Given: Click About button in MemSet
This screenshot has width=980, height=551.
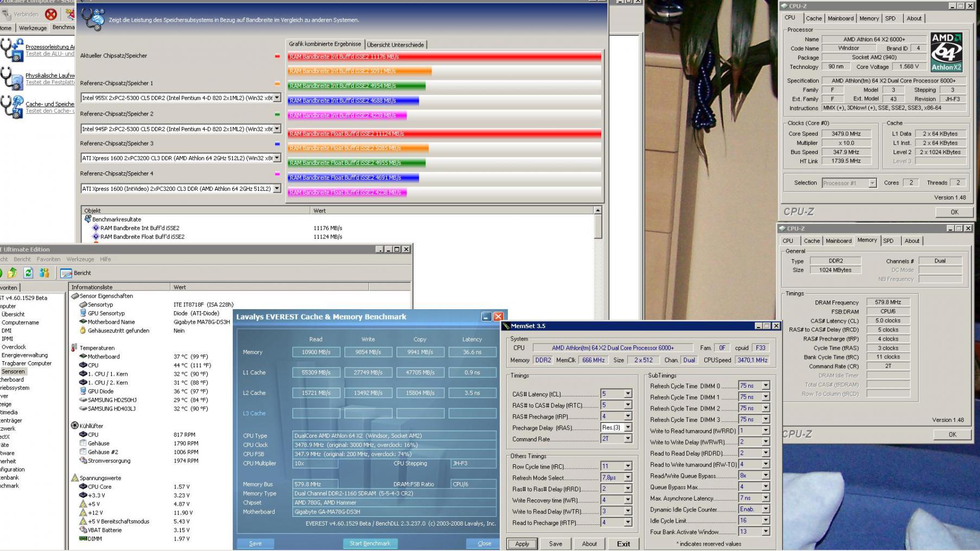Looking at the screenshot, I should point(589,544).
